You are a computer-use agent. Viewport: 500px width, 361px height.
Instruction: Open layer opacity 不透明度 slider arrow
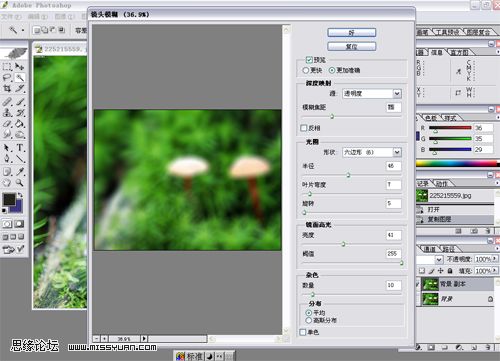[x=495, y=259]
